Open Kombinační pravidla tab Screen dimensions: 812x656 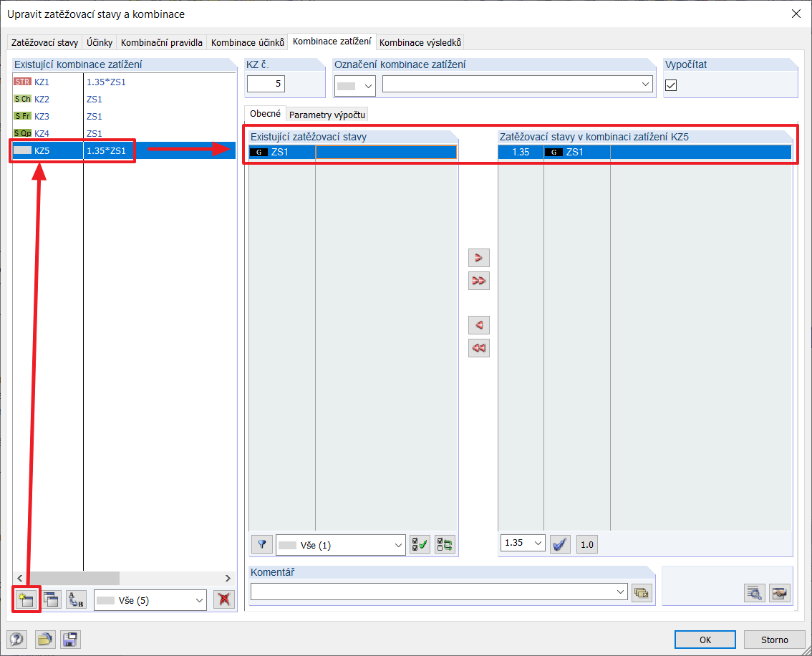[x=162, y=42]
